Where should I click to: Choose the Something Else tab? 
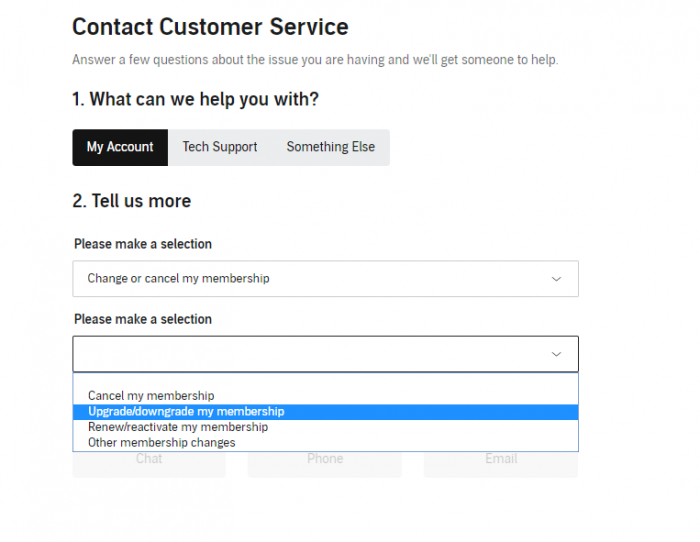tap(330, 147)
